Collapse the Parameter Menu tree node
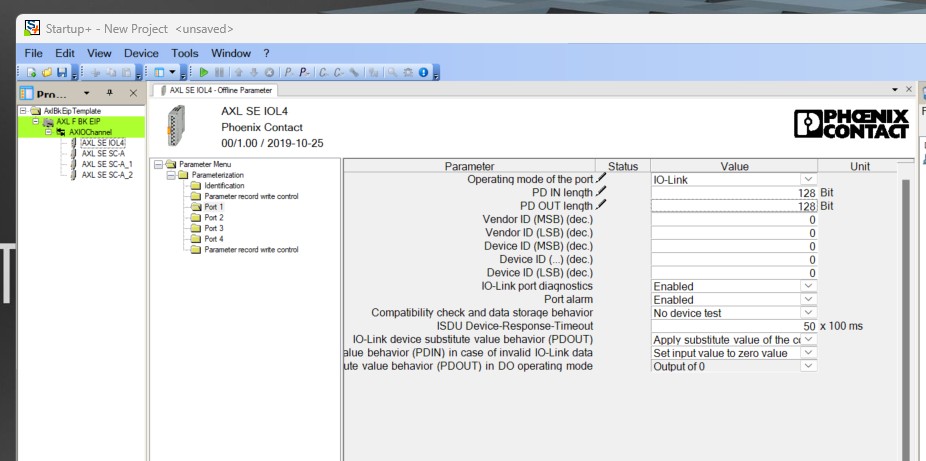The image size is (926, 461). [x=158, y=165]
